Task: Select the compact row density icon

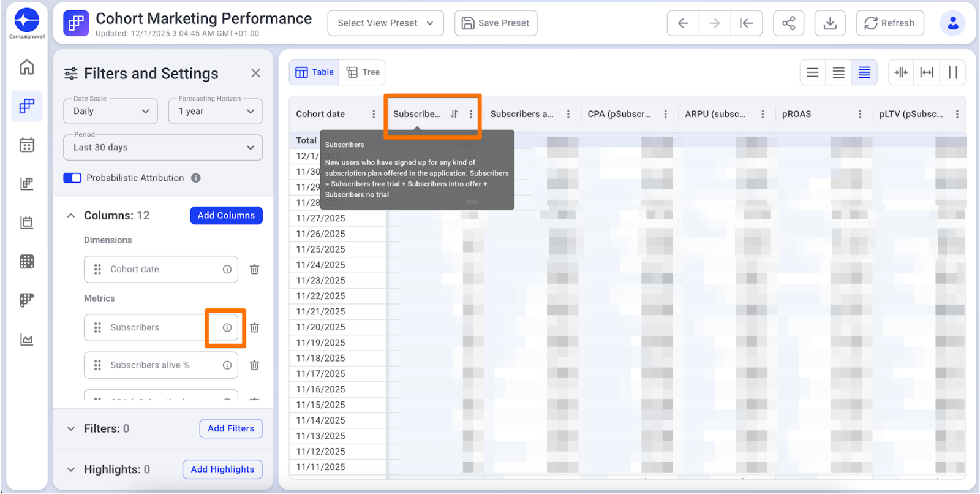Action: 864,72
